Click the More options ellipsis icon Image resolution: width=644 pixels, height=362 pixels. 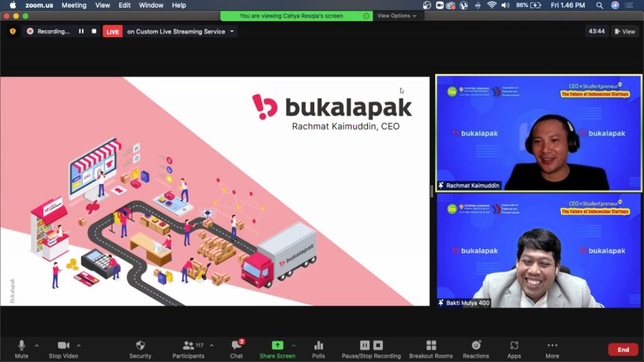pos(552,346)
